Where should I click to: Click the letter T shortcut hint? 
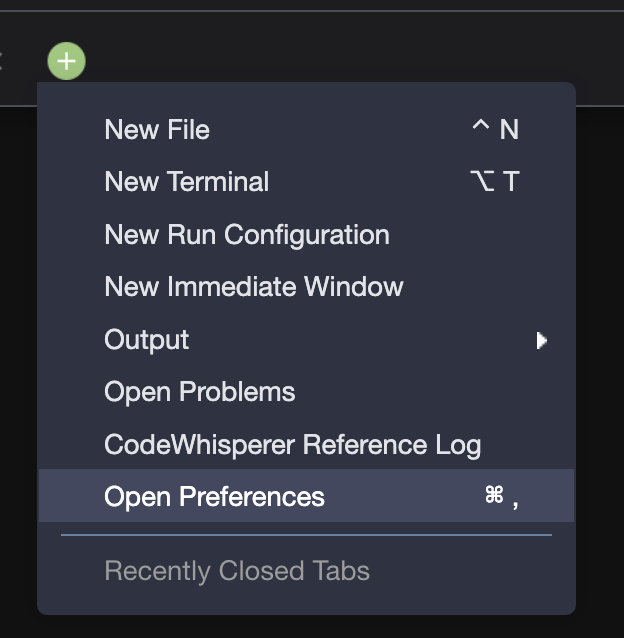(x=511, y=181)
